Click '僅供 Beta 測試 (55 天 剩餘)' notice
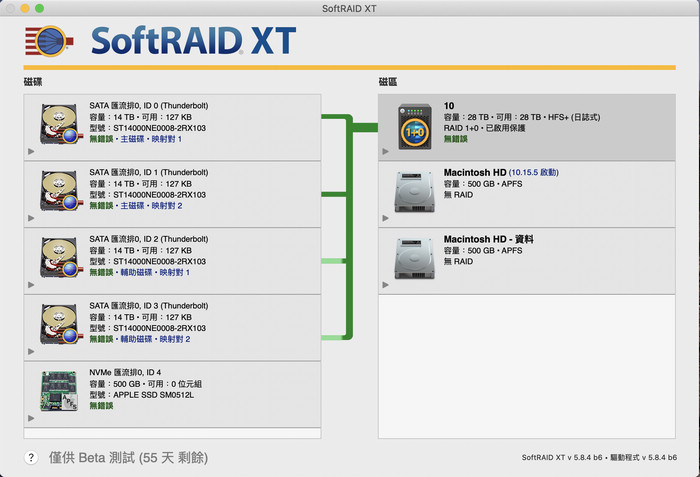 coord(128,458)
